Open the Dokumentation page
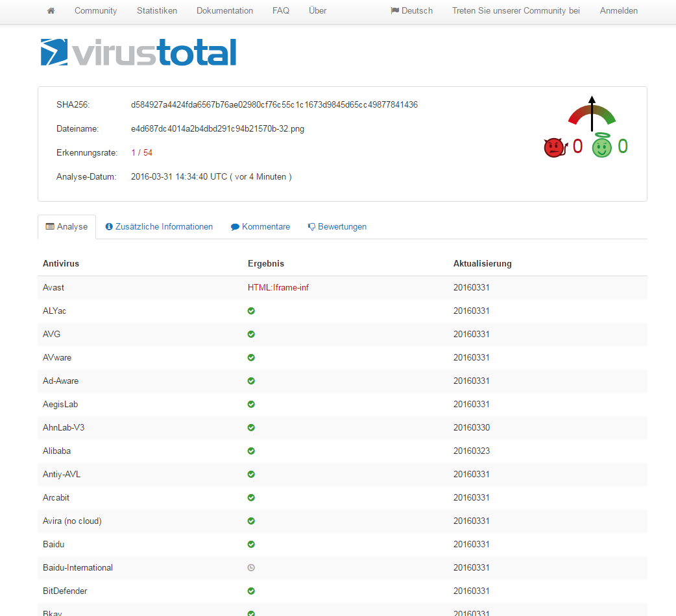This screenshot has width=676, height=616. [224, 11]
